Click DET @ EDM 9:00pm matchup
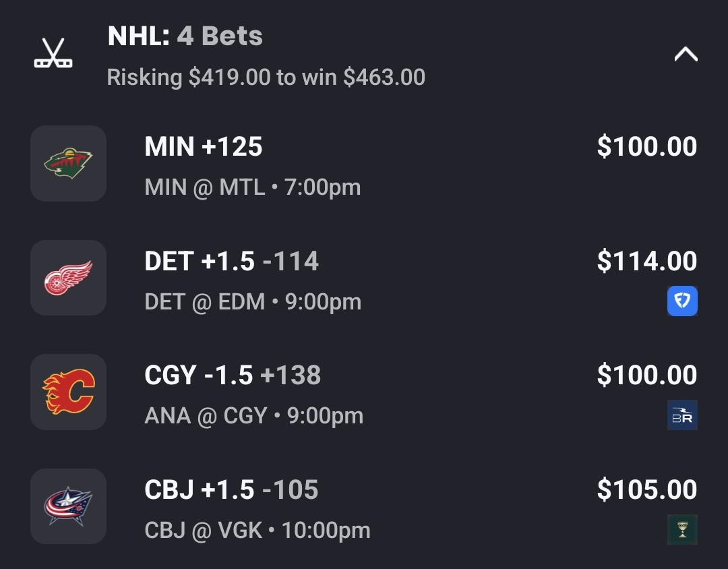 pyautogui.click(x=253, y=301)
